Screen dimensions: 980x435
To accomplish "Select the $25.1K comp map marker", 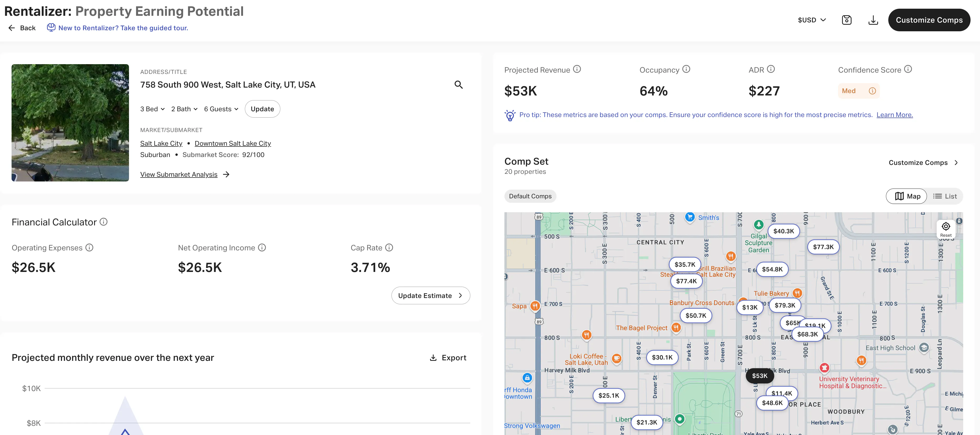I will (608, 395).
